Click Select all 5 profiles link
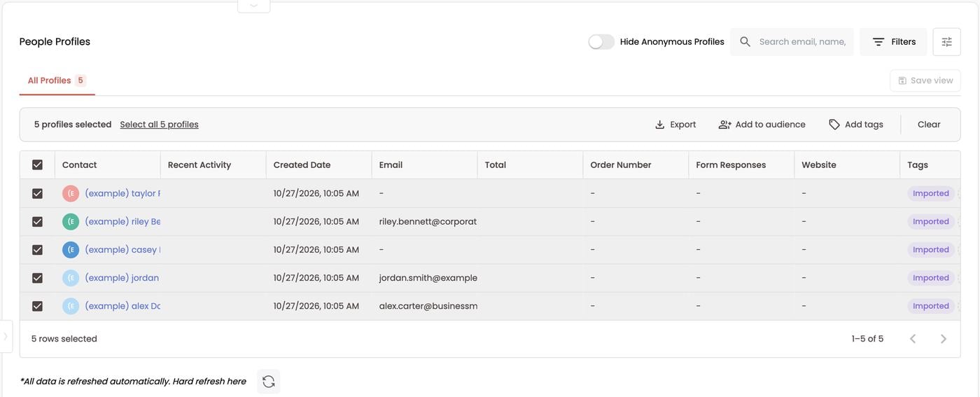Image resolution: width=980 pixels, height=397 pixels. pos(159,125)
